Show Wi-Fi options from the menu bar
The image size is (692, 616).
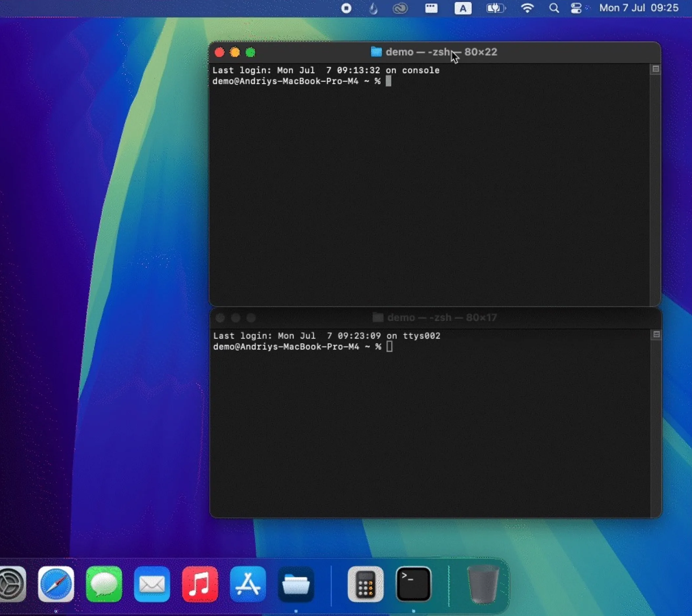[x=527, y=8]
